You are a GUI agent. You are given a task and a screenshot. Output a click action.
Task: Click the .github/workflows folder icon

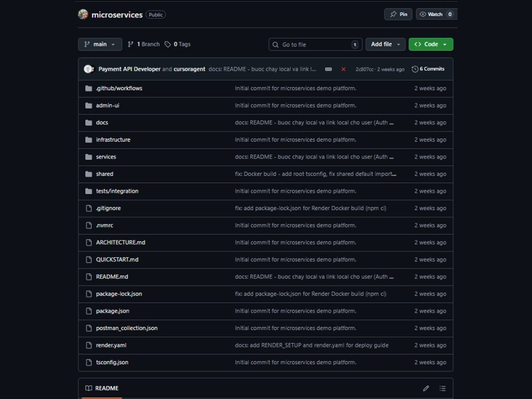(88, 88)
